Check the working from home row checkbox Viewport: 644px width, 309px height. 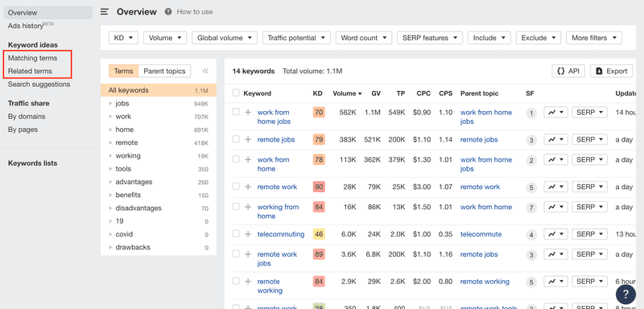236,206
